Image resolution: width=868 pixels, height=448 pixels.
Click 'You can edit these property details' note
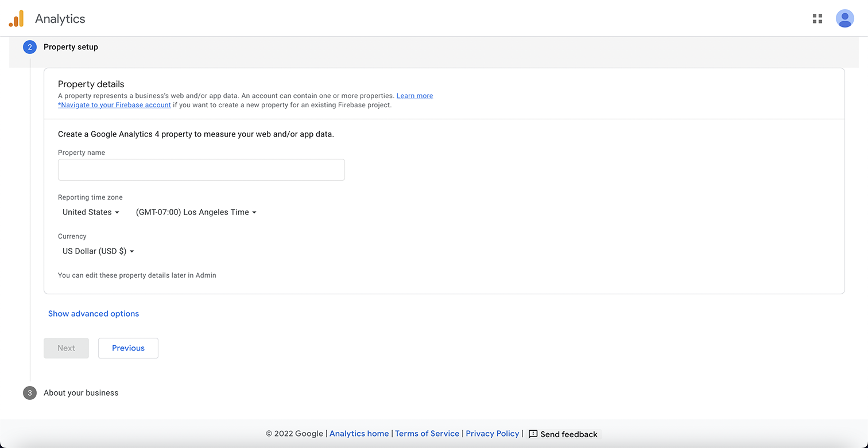pyautogui.click(x=137, y=275)
